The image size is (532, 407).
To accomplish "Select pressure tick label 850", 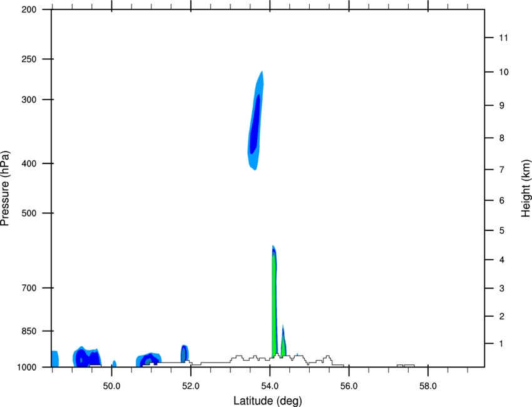I will click(29, 331).
